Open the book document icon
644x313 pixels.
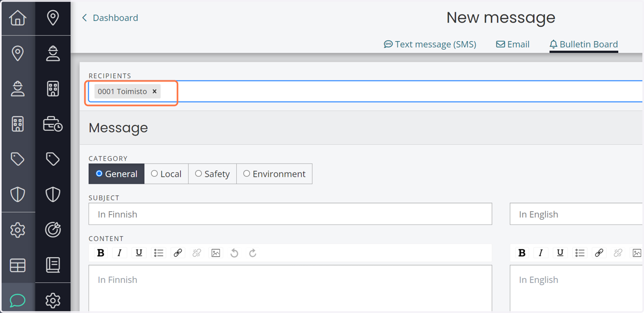[x=53, y=265]
